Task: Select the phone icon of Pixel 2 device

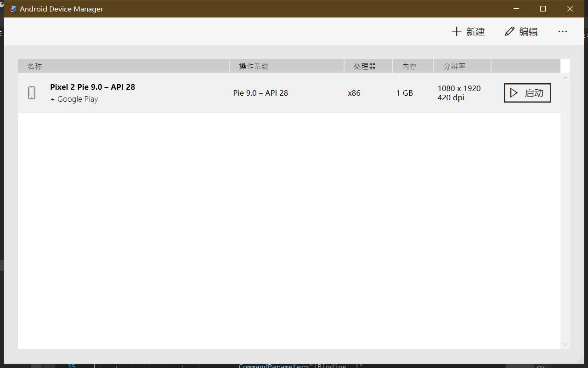Action: pyautogui.click(x=32, y=93)
